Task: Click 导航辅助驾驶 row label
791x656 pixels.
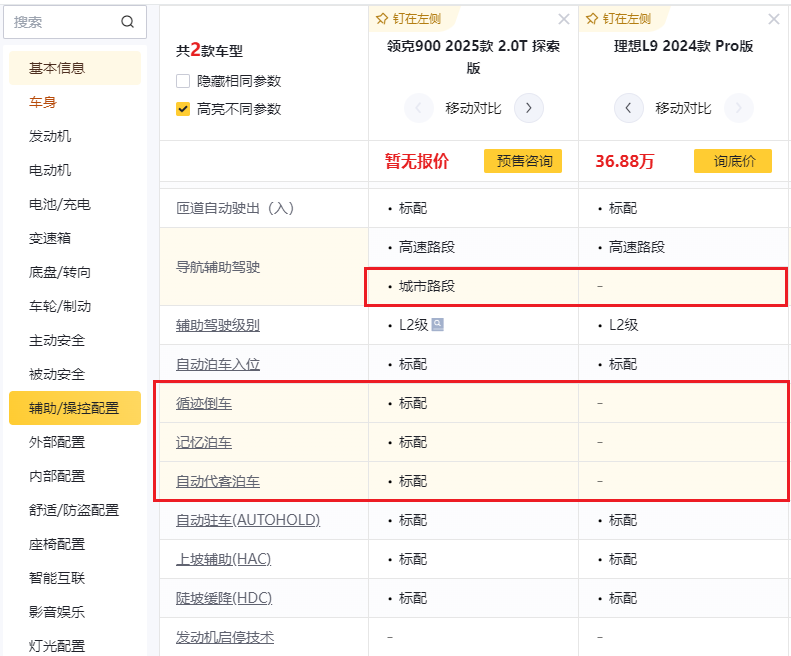Action: coord(218,267)
